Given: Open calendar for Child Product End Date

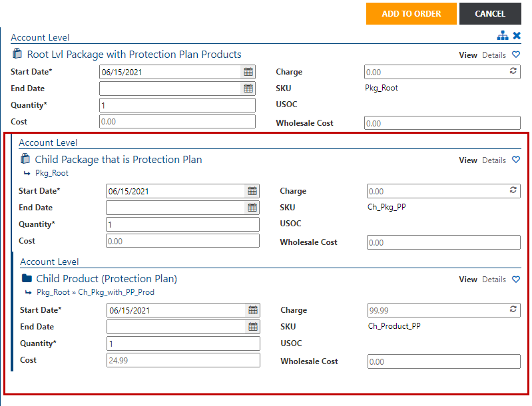Looking at the screenshot, I should (x=253, y=327).
